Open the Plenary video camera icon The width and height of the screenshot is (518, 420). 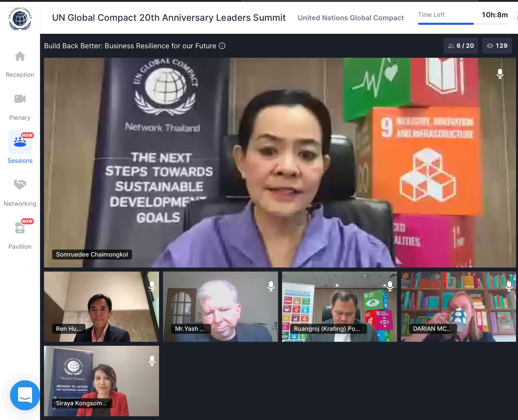pyautogui.click(x=20, y=99)
